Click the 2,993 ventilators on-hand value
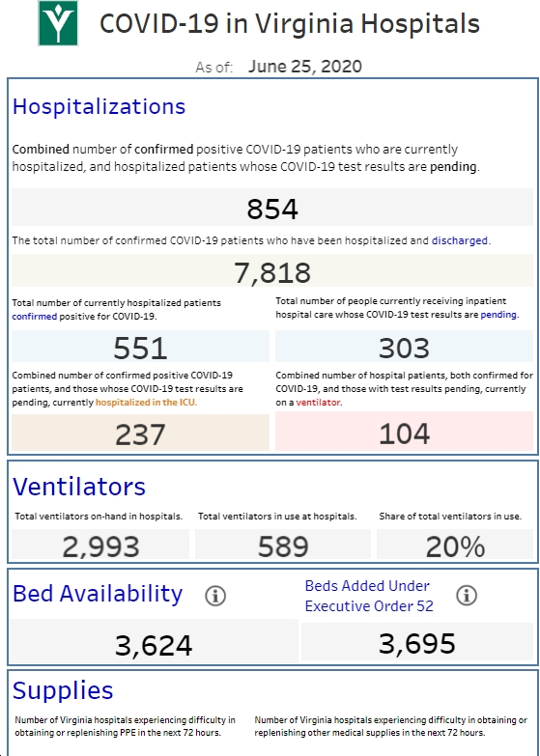 [x=100, y=546]
